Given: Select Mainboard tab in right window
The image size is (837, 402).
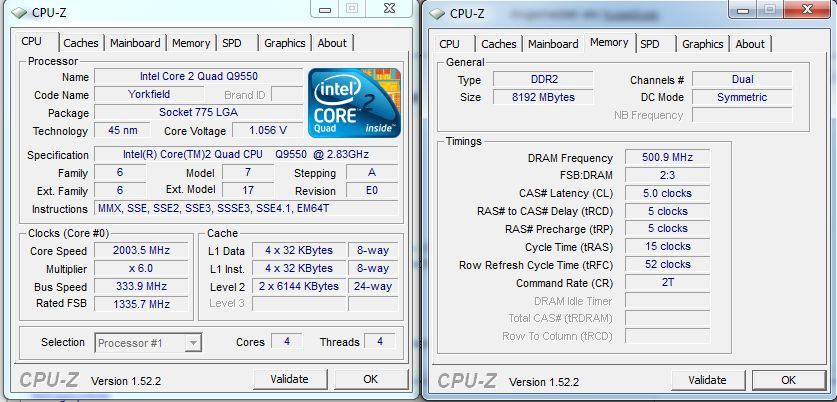Looking at the screenshot, I should click(x=553, y=44).
